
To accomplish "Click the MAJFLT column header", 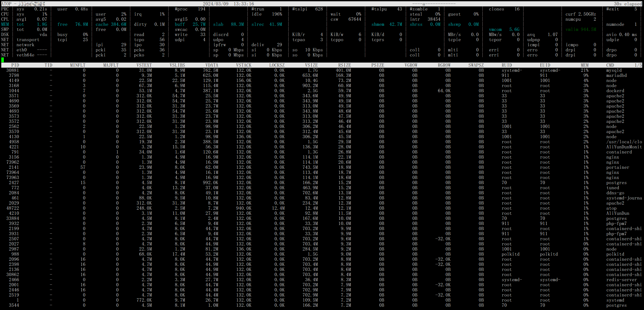I will [x=111, y=65].
